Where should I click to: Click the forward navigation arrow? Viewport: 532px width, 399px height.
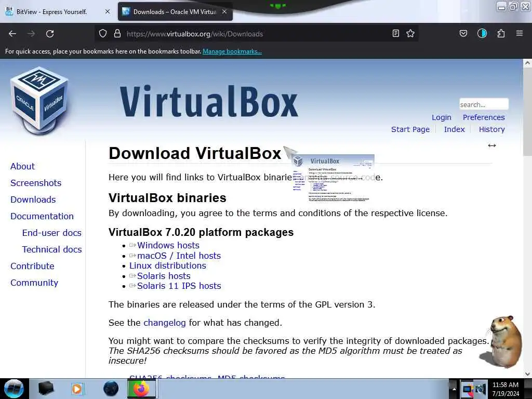click(x=31, y=34)
